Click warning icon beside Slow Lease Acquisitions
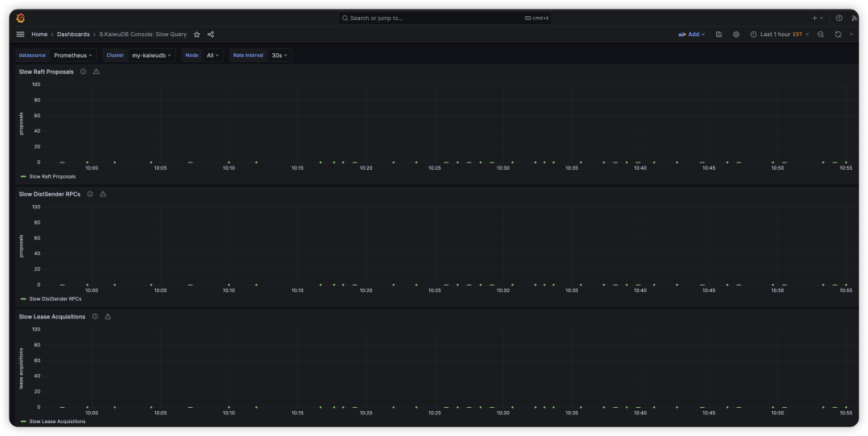Viewport: 868px width, 436px height. pos(108,316)
